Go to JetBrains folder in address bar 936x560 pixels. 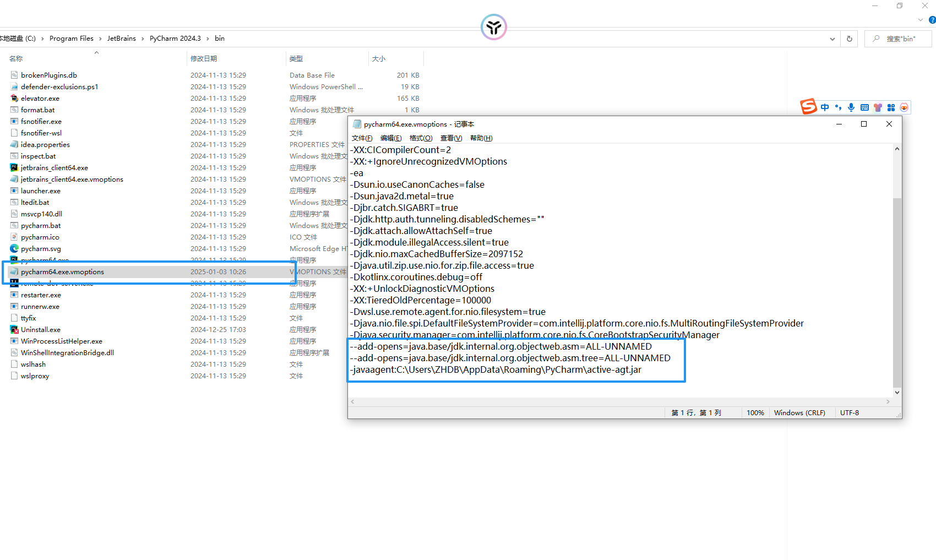tap(122, 39)
